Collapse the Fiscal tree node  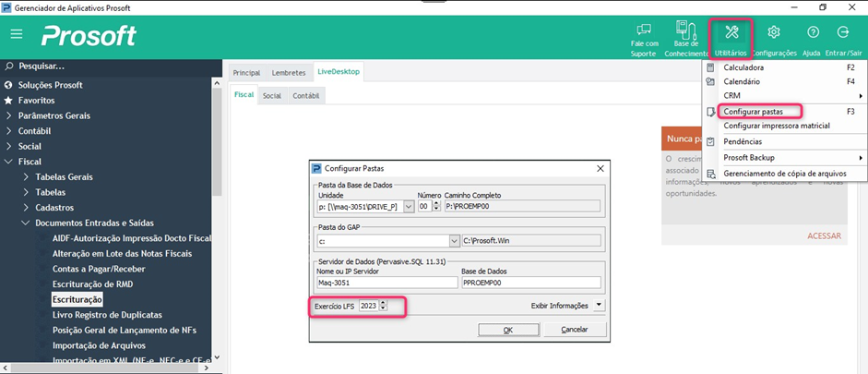point(9,162)
